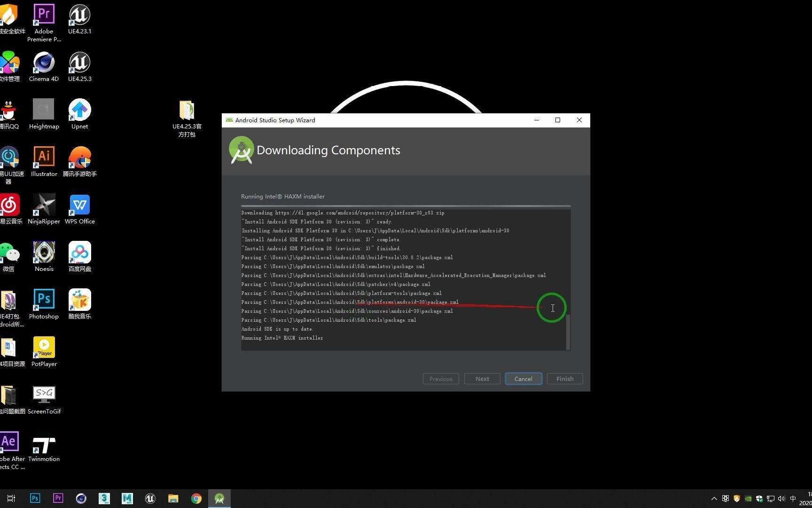Launch UE4.25.3 desktop shortcut
812x508 pixels.
coord(79,66)
